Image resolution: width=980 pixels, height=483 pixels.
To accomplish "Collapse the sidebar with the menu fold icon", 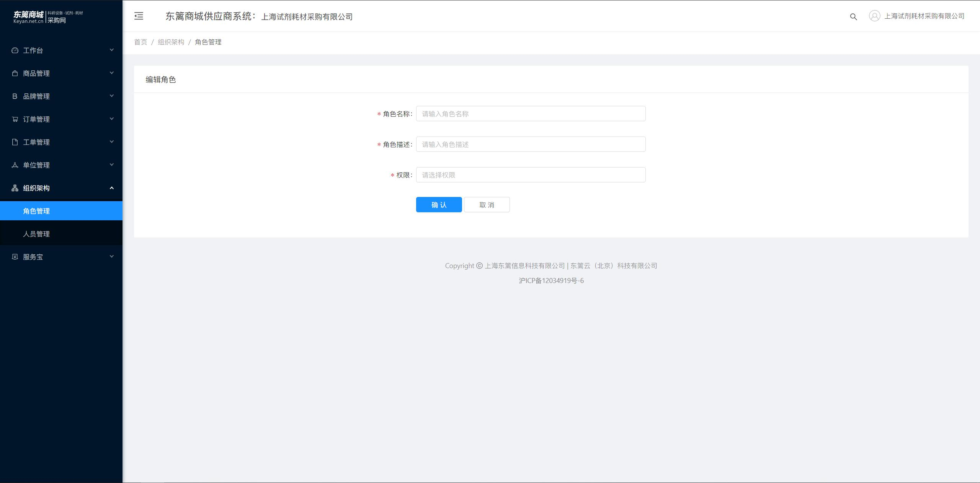I will [x=139, y=16].
